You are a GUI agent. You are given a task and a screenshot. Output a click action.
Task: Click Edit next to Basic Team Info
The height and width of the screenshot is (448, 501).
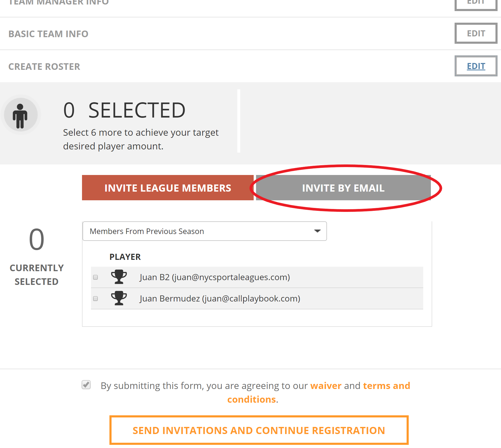(476, 33)
